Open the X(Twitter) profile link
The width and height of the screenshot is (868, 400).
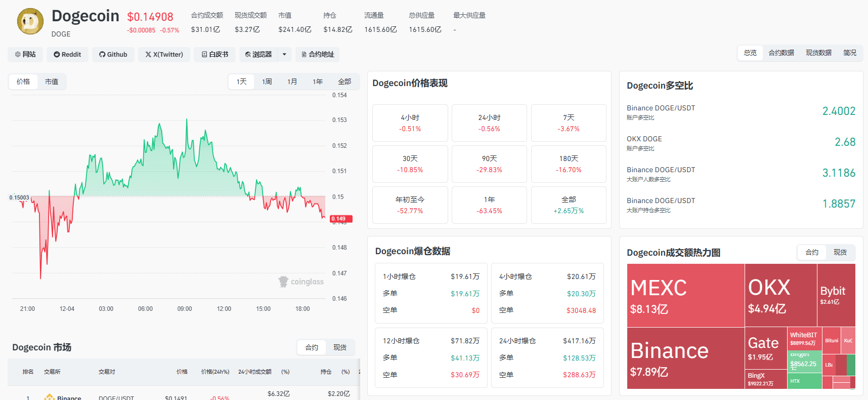pos(164,54)
